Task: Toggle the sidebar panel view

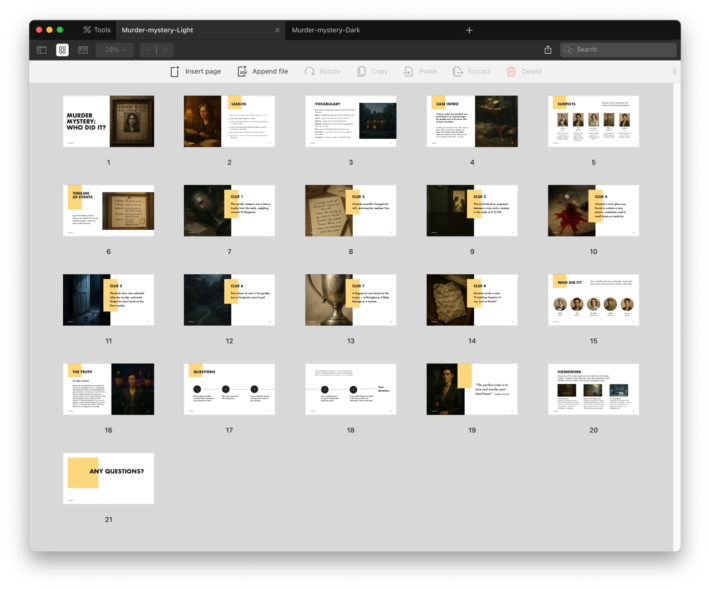Action: coord(42,49)
